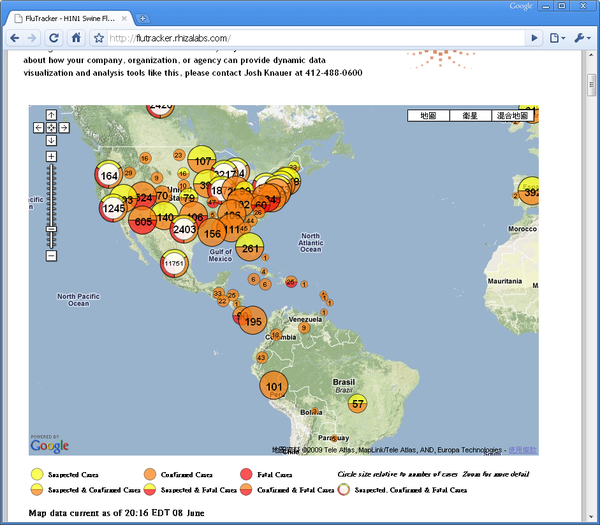Screen dimensions: 600x525
Task: Zoom in the map with plus button
Action: (51, 156)
